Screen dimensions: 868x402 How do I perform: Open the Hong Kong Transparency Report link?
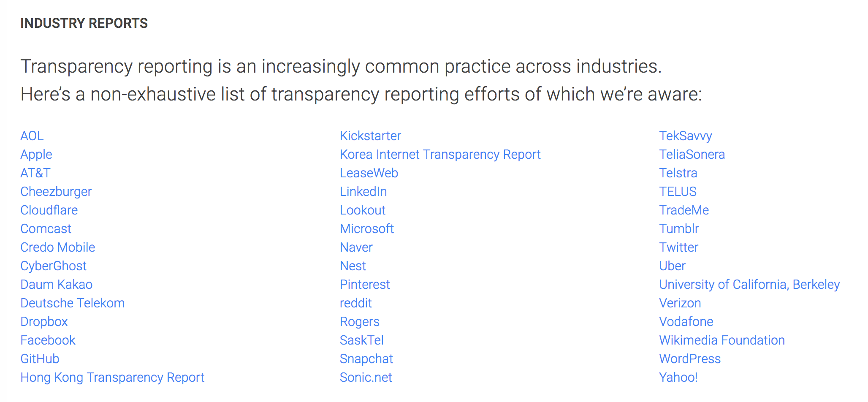click(x=112, y=378)
